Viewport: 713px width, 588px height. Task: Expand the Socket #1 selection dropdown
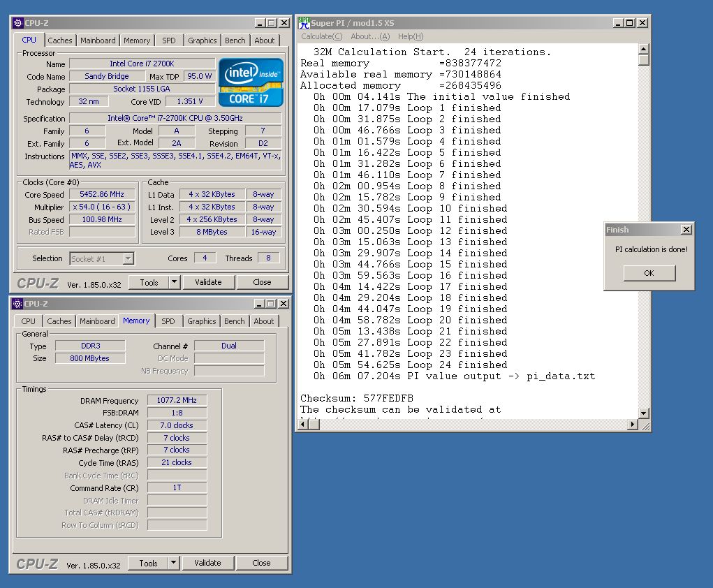tap(128, 259)
